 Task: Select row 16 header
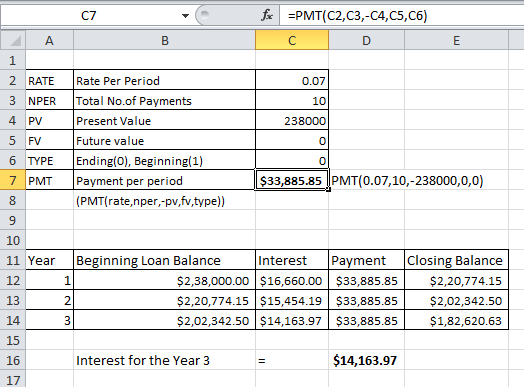tap(13, 360)
